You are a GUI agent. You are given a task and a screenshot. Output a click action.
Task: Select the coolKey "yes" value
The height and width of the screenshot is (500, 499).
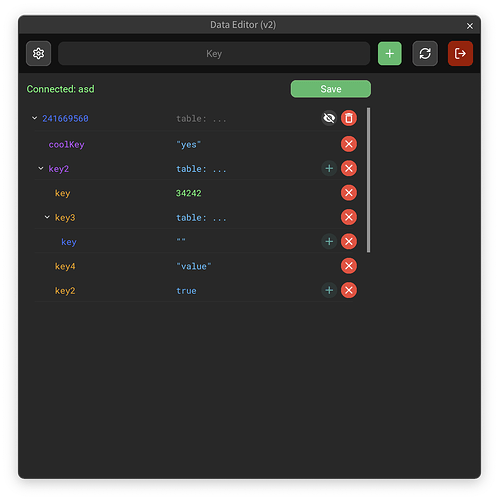pos(188,145)
